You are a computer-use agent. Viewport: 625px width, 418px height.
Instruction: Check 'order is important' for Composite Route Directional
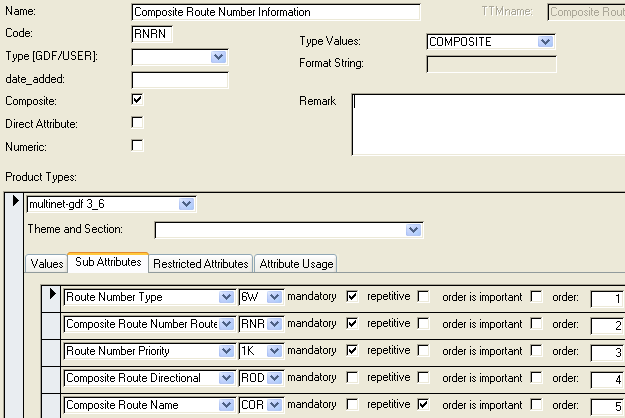tap(537, 377)
